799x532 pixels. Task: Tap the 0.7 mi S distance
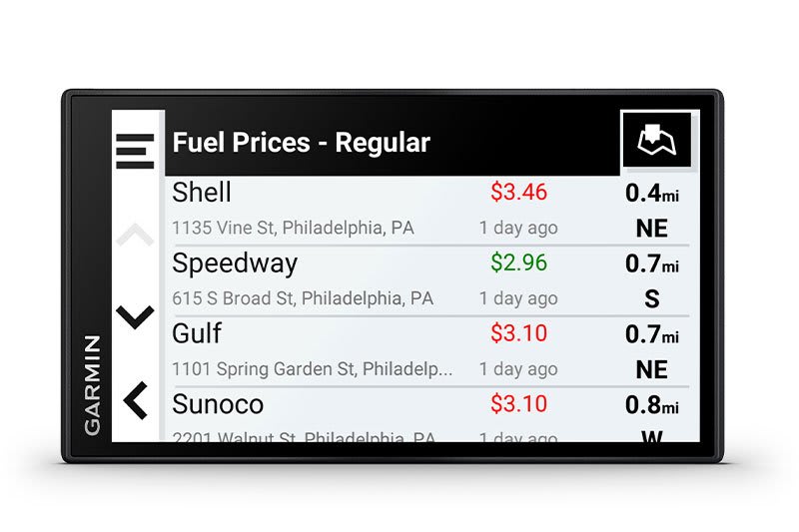[651, 280]
